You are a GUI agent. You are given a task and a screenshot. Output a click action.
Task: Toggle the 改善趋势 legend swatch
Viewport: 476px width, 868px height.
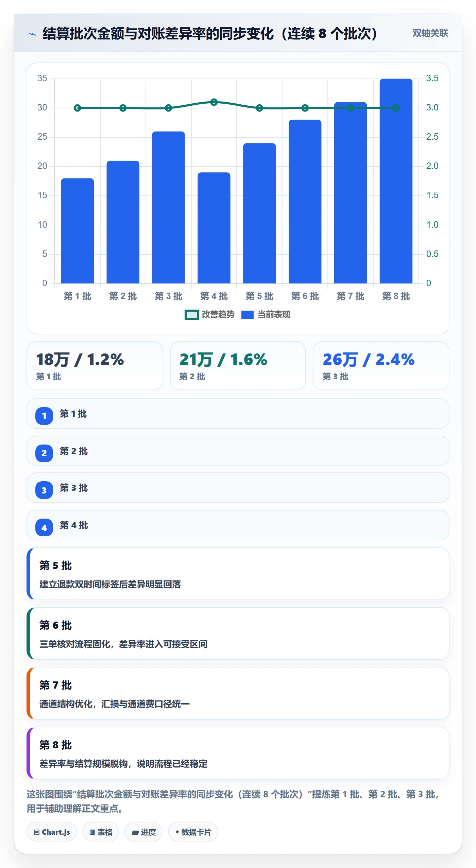pos(191,315)
